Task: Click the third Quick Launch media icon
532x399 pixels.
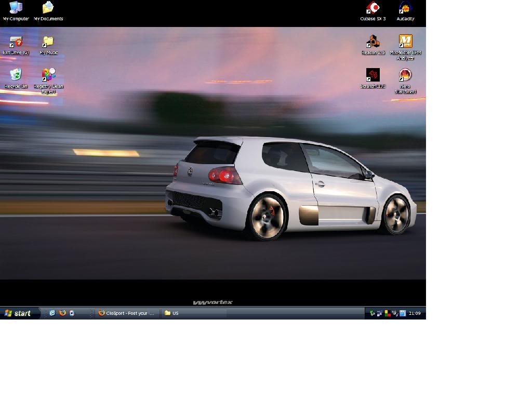Action: coord(72,313)
